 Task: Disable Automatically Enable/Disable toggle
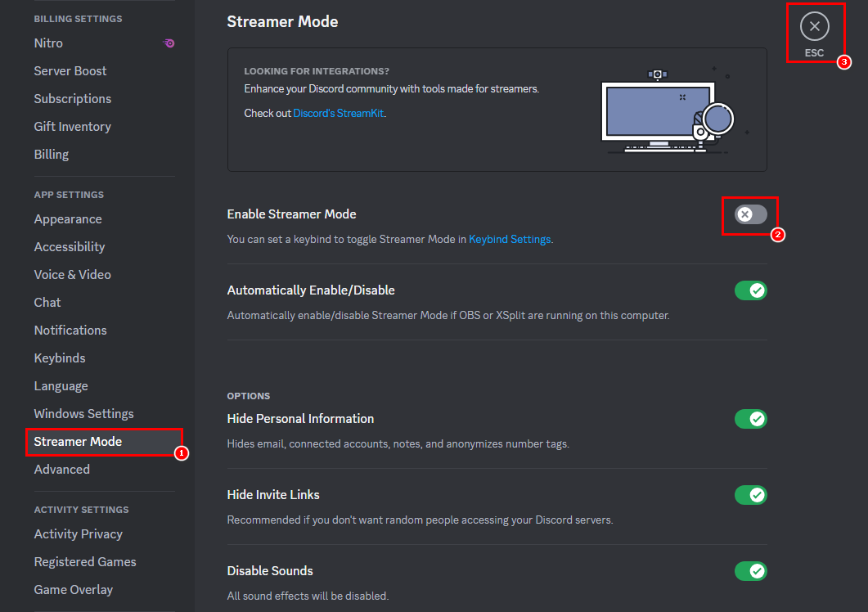pos(750,290)
